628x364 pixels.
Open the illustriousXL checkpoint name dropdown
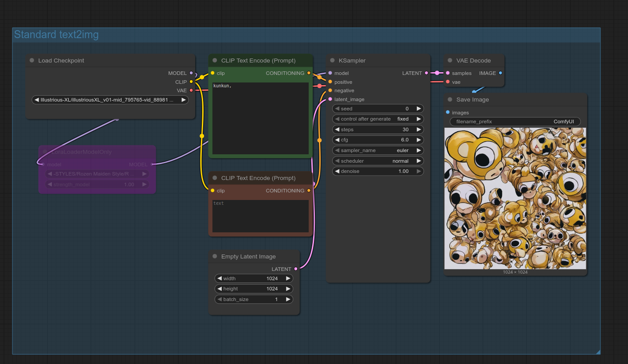tap(110, 100)
